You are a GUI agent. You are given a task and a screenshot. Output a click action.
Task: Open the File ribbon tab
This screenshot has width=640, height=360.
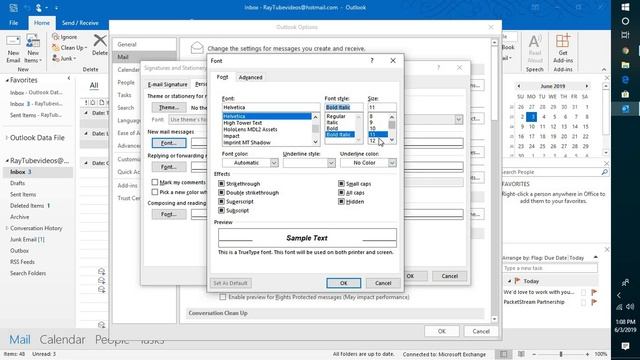(13, 23)
